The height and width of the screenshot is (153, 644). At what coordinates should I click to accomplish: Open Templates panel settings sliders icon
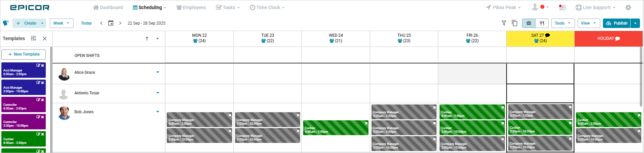click(33, 38)
